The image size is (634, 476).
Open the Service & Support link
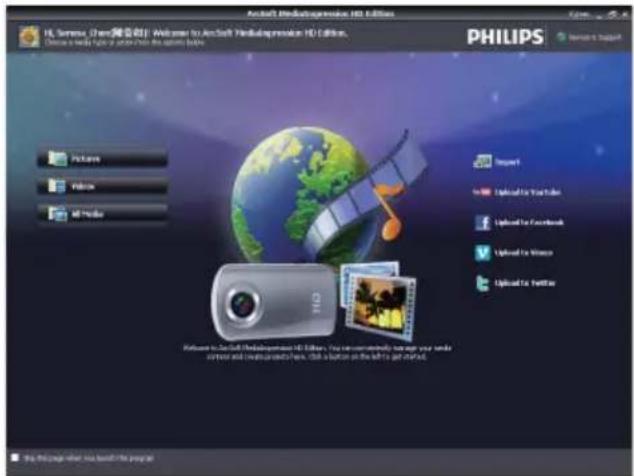tap(589, 37)
